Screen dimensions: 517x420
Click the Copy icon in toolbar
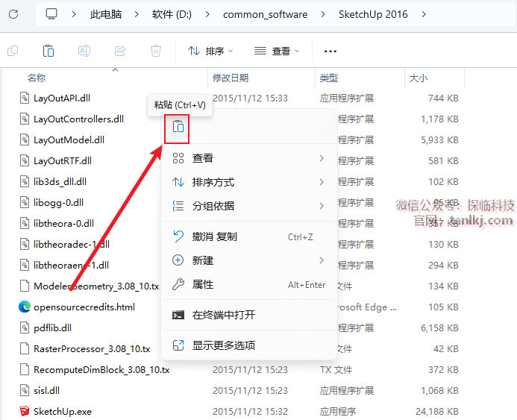click(x=13, y=51)
